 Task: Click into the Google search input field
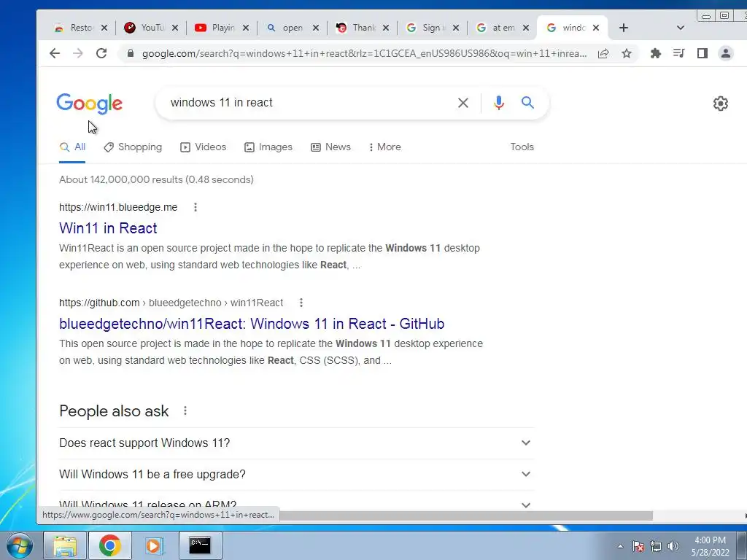(x=305, y=103)
